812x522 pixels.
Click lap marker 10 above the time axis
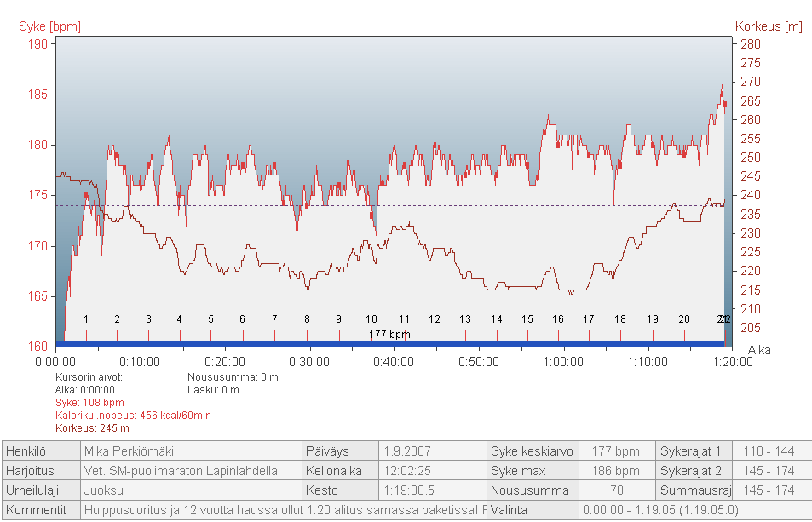371,319
